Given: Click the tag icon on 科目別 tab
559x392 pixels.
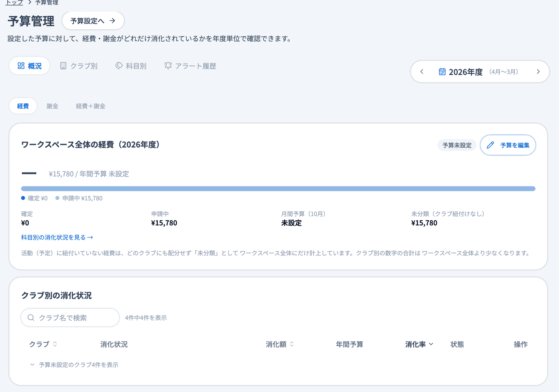Looking at the screenshot, I should (119, 66).
